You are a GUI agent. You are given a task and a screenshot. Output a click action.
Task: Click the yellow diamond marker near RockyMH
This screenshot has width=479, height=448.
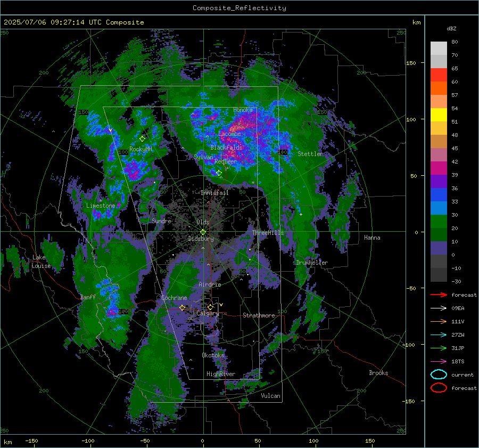(142, 139)
